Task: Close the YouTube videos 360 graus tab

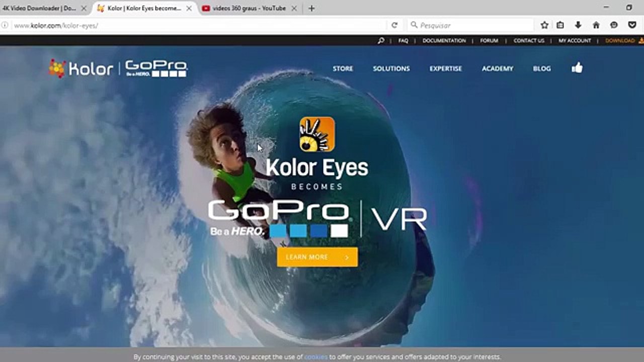Action: click(x=294, y=9)
